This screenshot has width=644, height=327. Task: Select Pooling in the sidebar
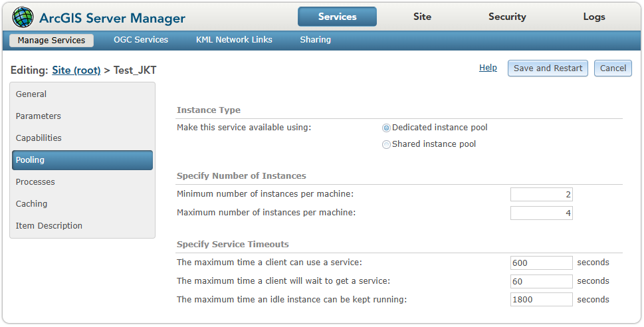point(82,160)
